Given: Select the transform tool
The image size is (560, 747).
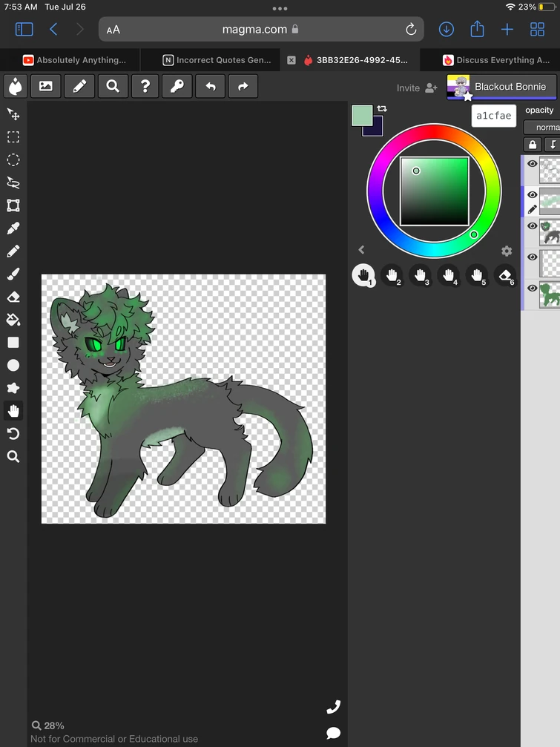Looking at the screenshot, I should point(13,205).
